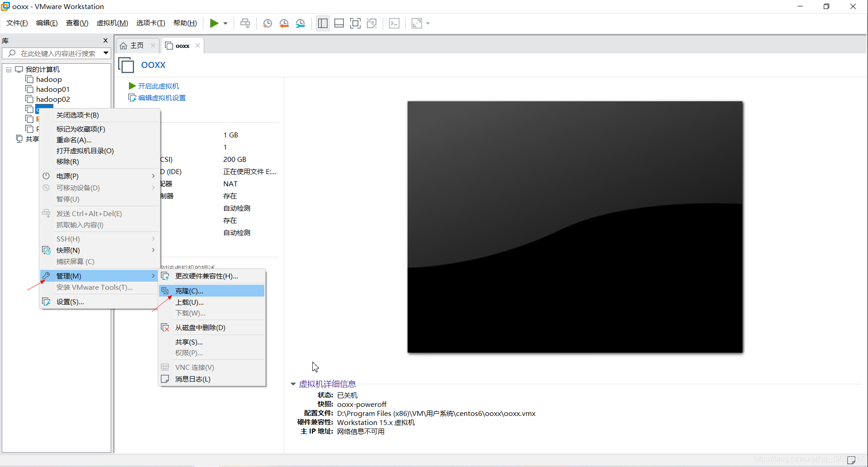Open the 文件(F) menu
This screenshot has height=467, width=868.
[x=17, y=23]
